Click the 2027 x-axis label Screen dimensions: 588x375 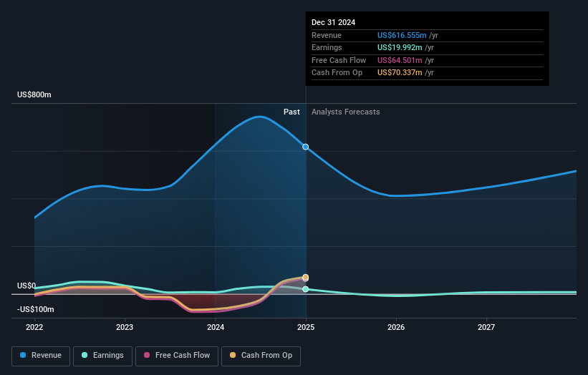pyautogui.click(x=486, y=327)
